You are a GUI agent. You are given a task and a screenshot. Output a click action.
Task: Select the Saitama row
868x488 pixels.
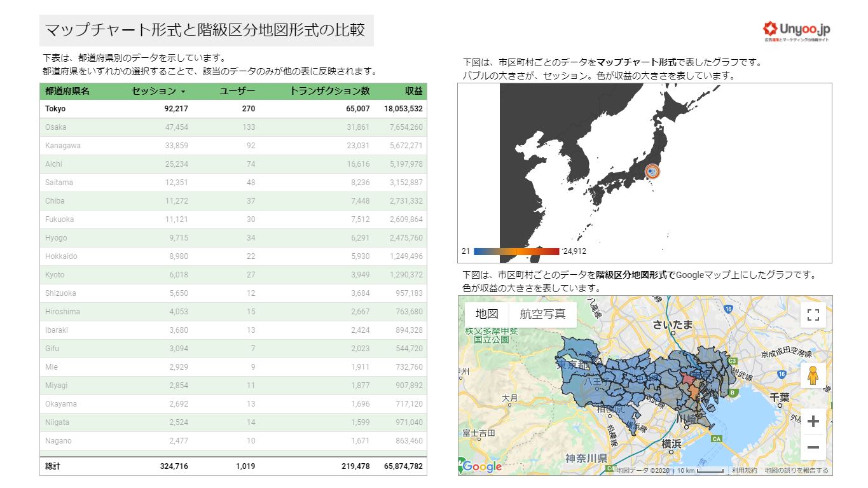coord(233,183)
